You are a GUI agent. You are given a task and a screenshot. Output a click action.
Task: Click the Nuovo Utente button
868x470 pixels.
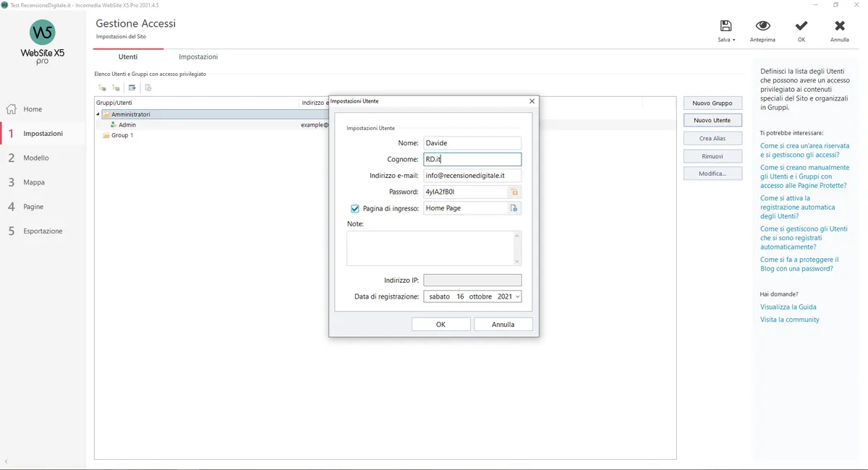(x=712, y=120)
